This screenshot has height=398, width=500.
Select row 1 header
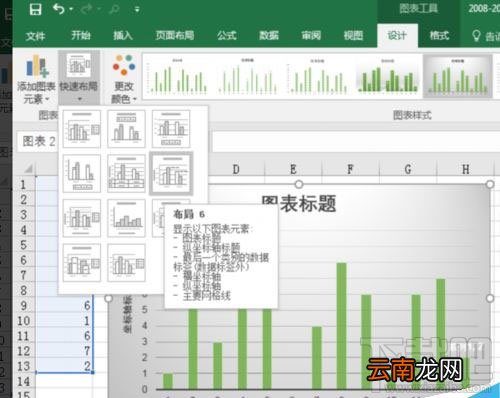tap(23, 184)
